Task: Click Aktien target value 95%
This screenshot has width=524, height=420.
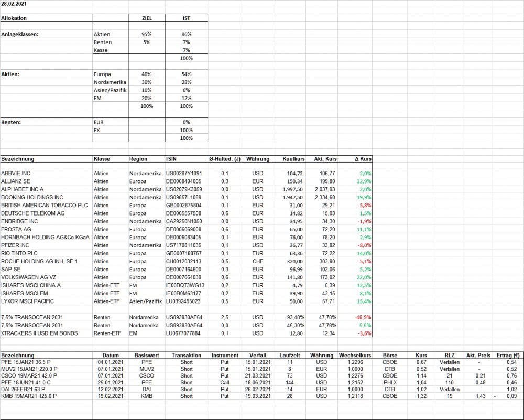Action: pos(147,34)
